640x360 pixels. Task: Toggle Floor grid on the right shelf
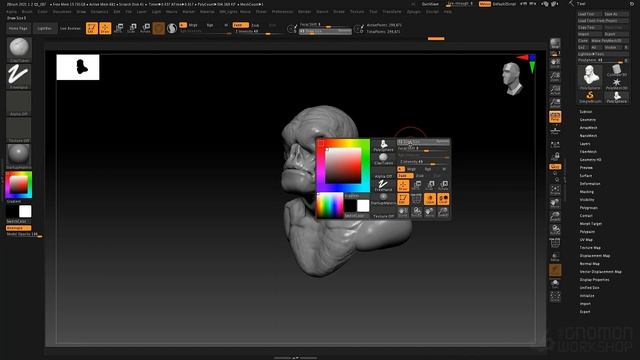pos(555,130)
